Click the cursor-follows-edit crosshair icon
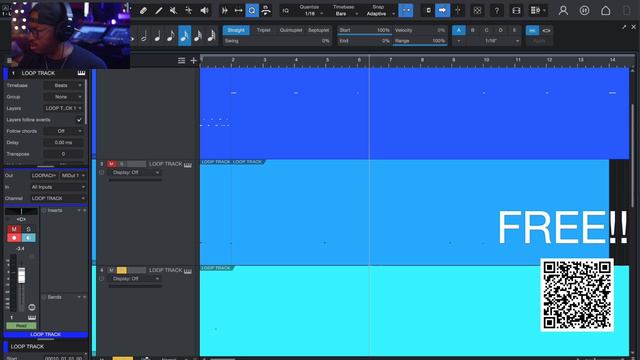Image resolution: width=640 pixels, height=360 pixels. pos(458,11)
